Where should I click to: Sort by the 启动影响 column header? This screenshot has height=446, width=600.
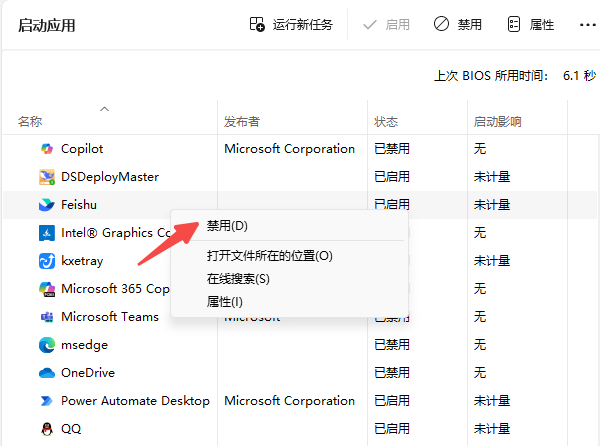pos(497,122)
